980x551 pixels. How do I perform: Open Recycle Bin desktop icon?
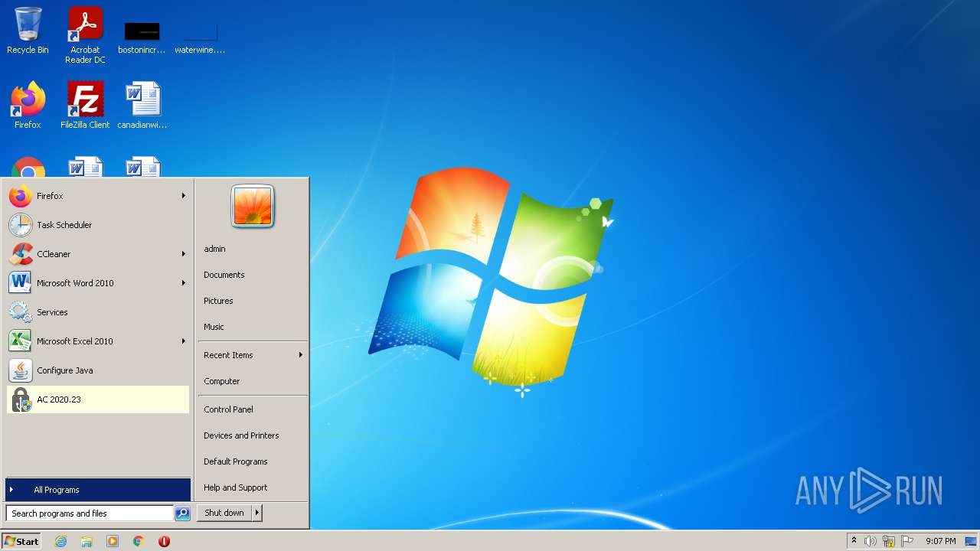[x=28, y=31]
